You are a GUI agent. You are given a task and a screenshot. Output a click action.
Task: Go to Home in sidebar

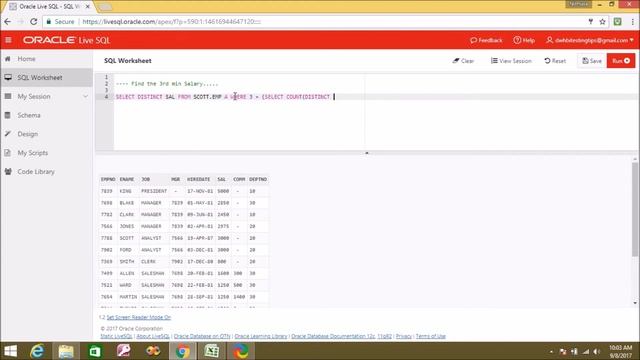tap(26, 59)
